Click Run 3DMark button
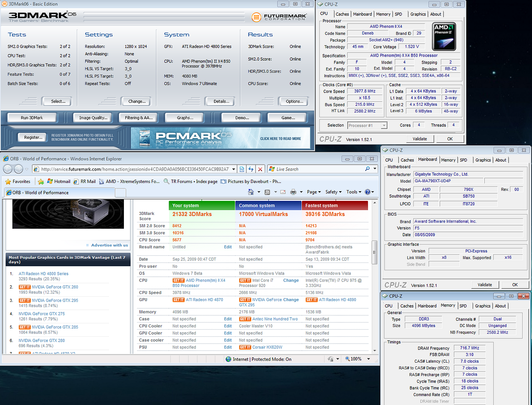This screenshot has height=405, width=532. (x=32, y=118)
